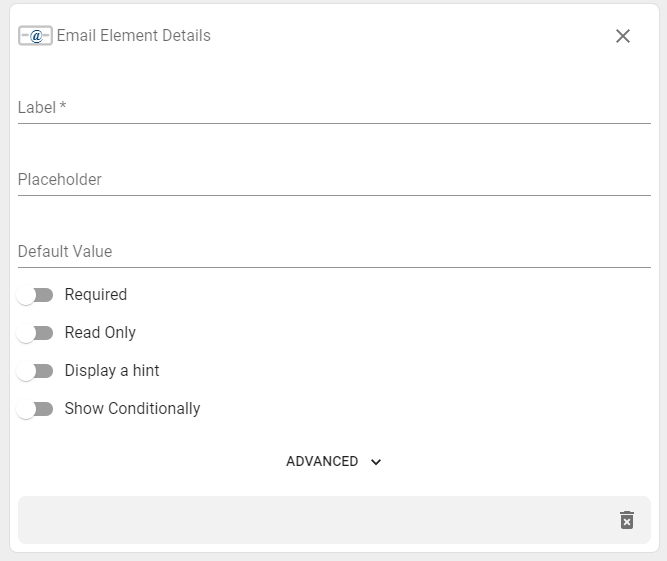Focus the Label input field
The width and height of the screenshot is (667, 561).
pos(334,108)
